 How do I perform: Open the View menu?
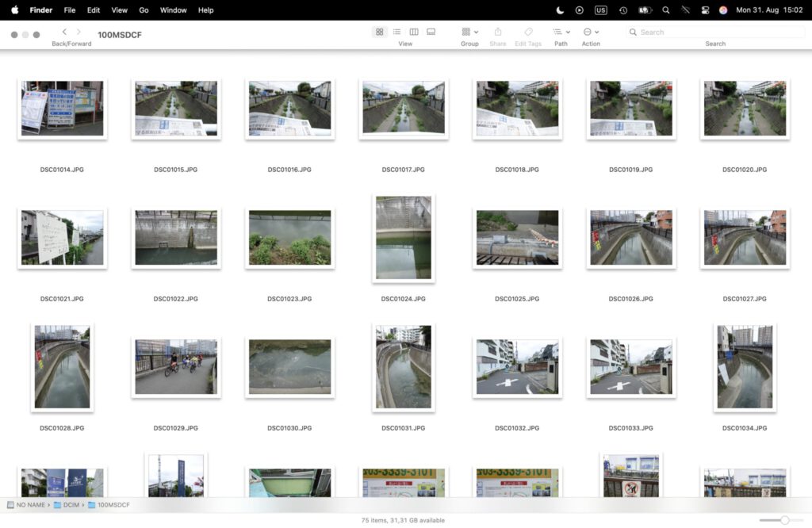tap(119, 10)
